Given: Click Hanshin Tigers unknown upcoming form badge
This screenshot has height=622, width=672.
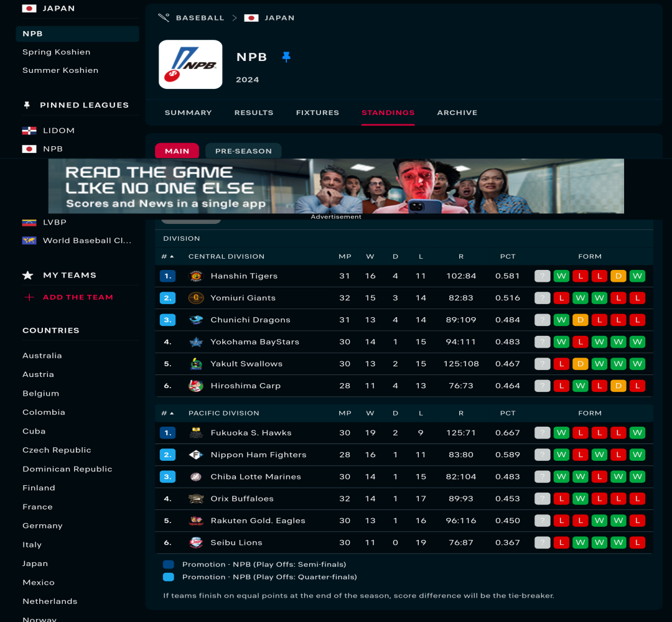Looking at the screenshot, I should pyautogui.click(x=542, y=276).
